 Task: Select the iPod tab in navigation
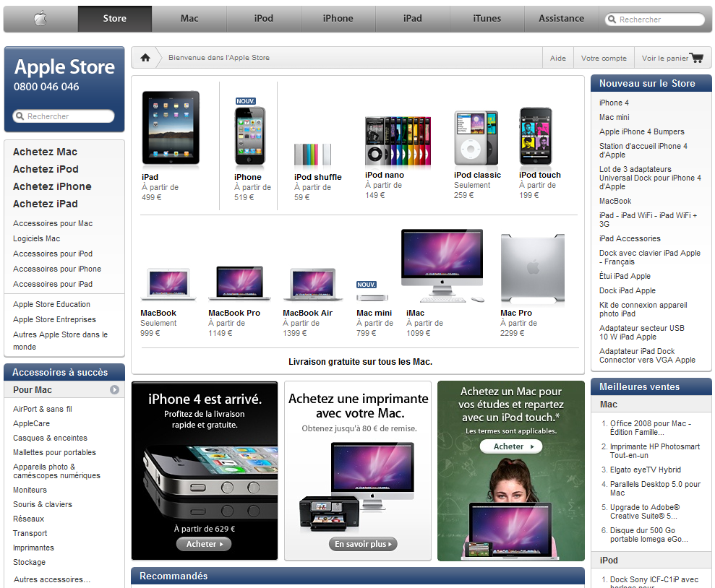point(264,19)
